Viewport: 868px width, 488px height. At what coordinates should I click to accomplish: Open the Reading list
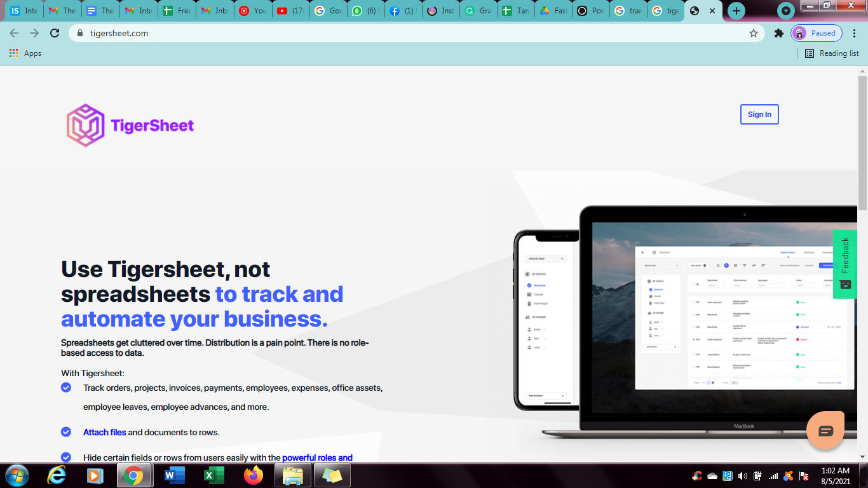(x=831, y=53)
